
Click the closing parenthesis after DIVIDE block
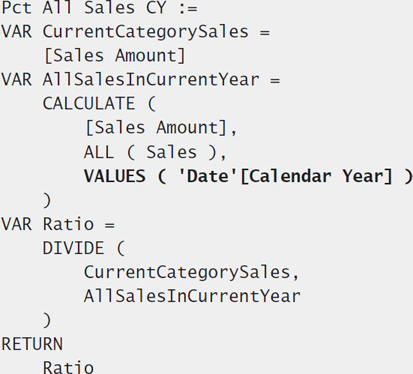(x=47, y=320)
